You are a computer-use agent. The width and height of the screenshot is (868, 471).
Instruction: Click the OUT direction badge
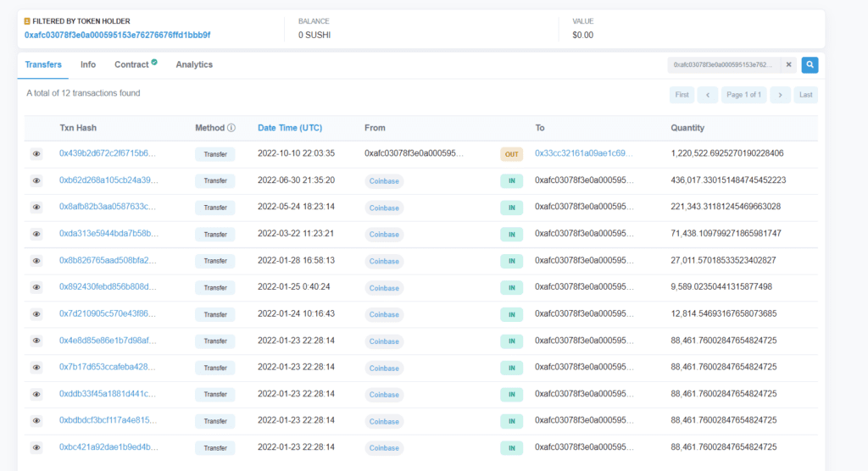tap(511, 154)
